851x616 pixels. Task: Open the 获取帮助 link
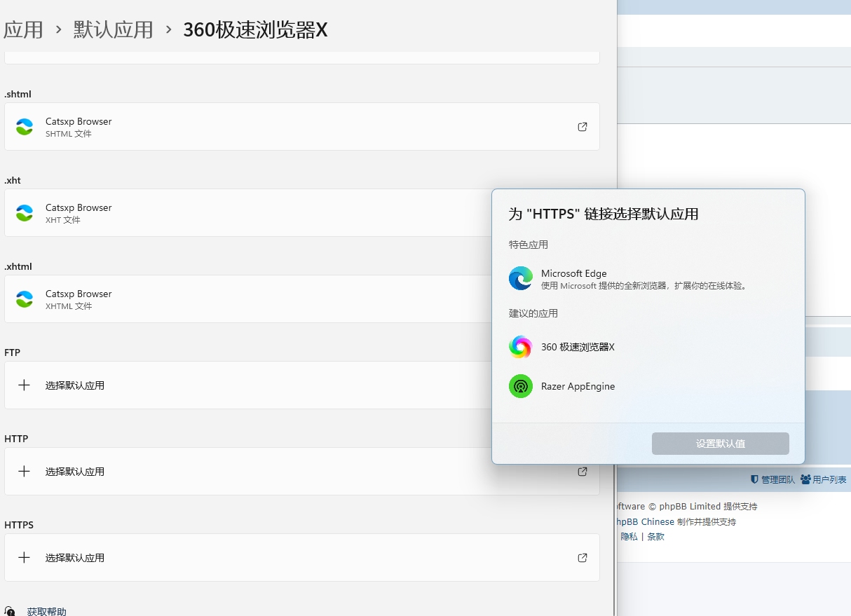(47, 612)
